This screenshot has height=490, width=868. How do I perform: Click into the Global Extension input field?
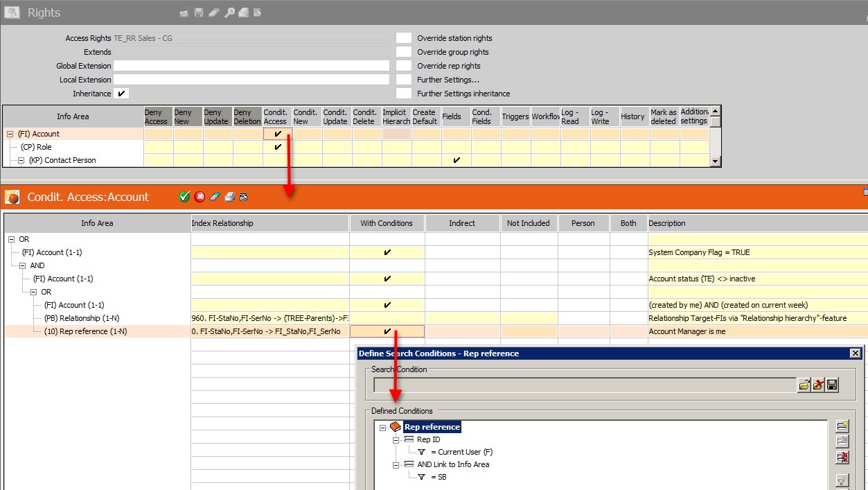251,66
